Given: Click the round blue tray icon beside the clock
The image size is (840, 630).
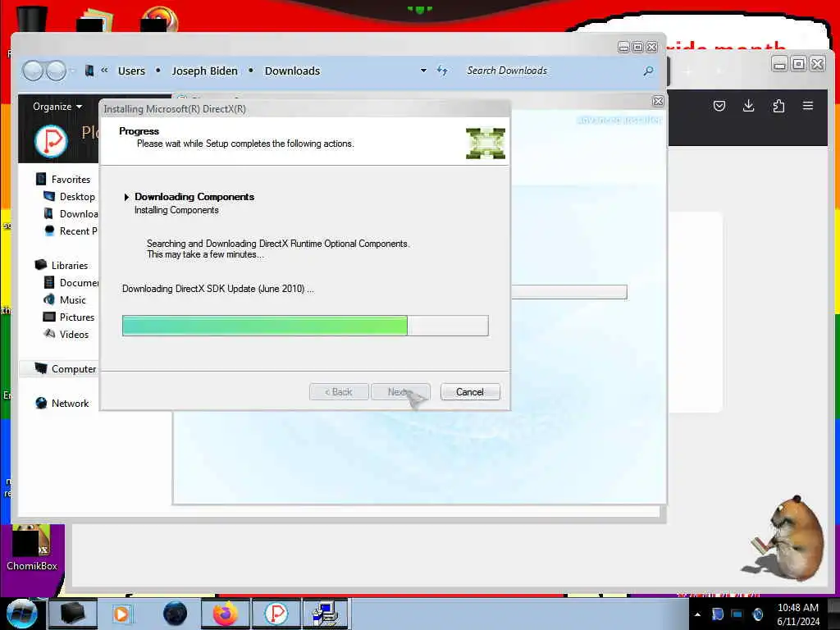Looking at the screenshot, I should click(757, 614).
